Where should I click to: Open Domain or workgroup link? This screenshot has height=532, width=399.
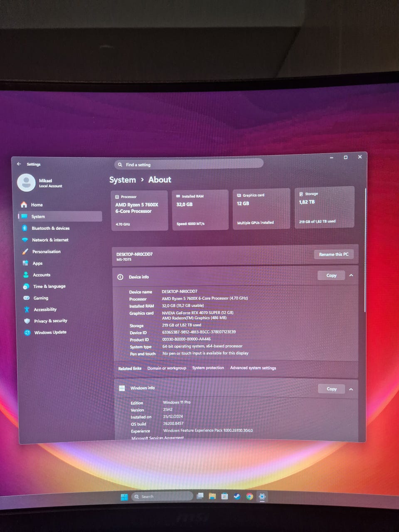[x=167, y=368]
